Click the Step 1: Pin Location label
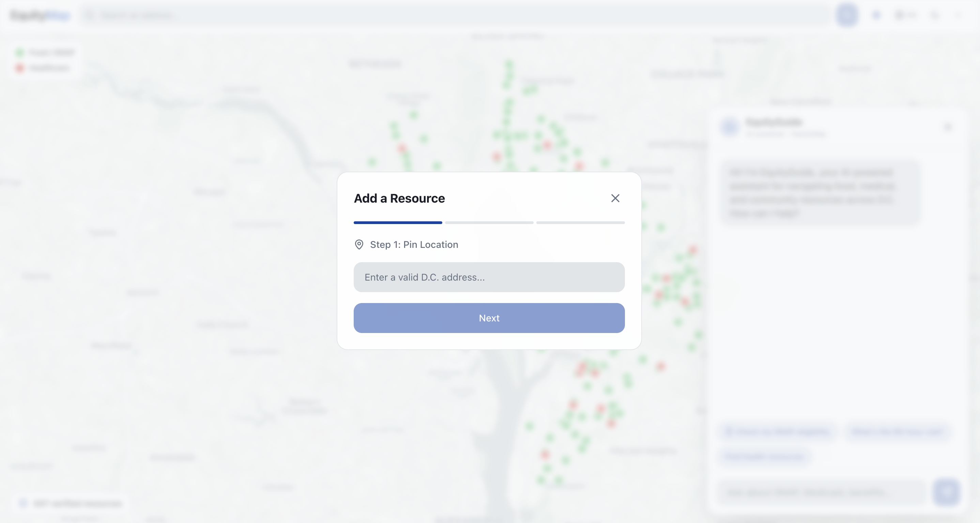The width and height of the screenshot is (980, 523). click(x=414, y=244)
